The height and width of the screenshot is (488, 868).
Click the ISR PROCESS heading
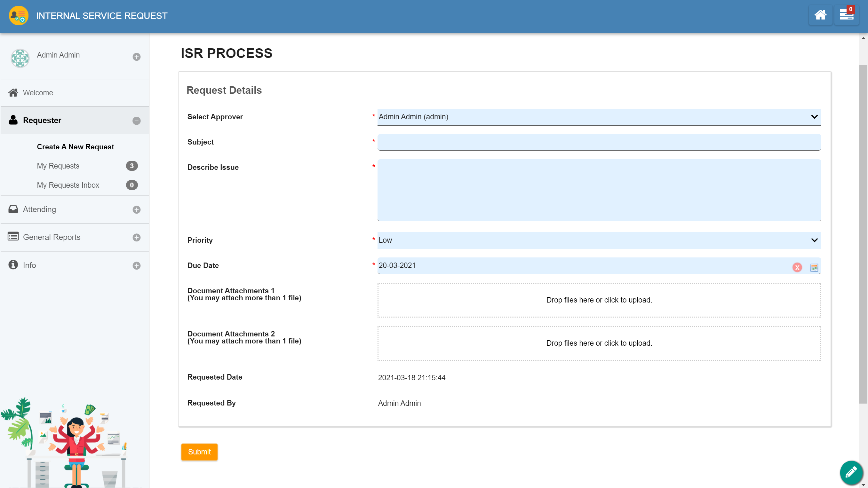point(227,53)
